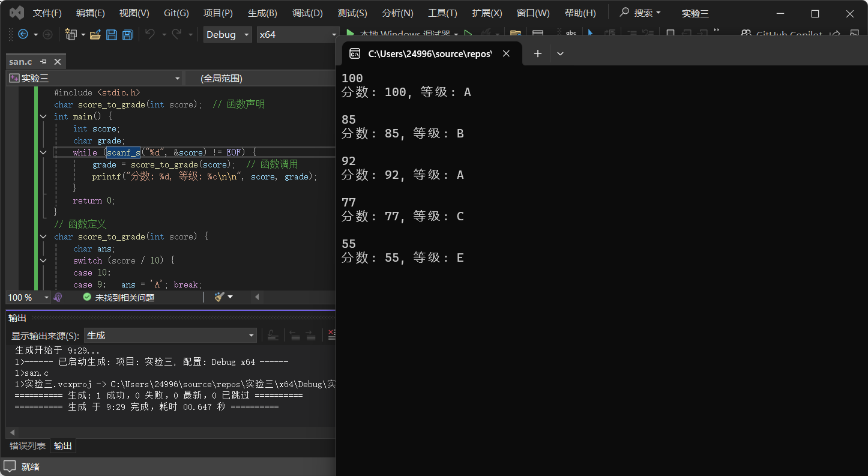Click the Open File folder icon

tap(95, 34)
